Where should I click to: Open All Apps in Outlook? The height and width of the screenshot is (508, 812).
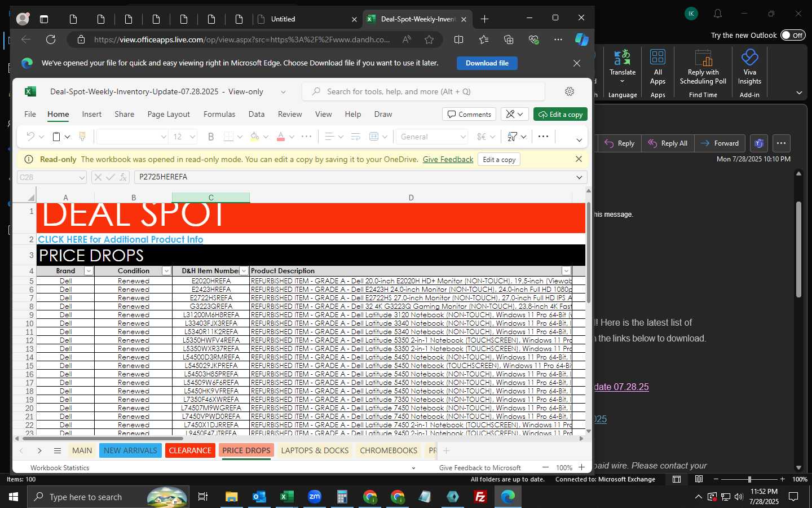pyautogui.click(x=657, y=67)
